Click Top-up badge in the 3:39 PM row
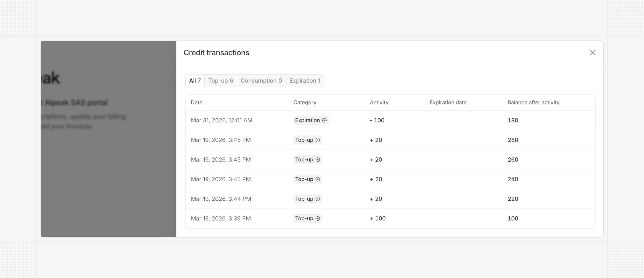644x278 pixels. (x=308, y=218)
